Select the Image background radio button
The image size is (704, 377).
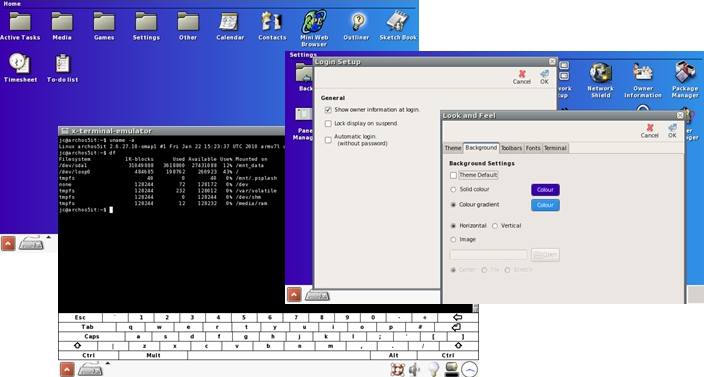[x=453, y=240]
